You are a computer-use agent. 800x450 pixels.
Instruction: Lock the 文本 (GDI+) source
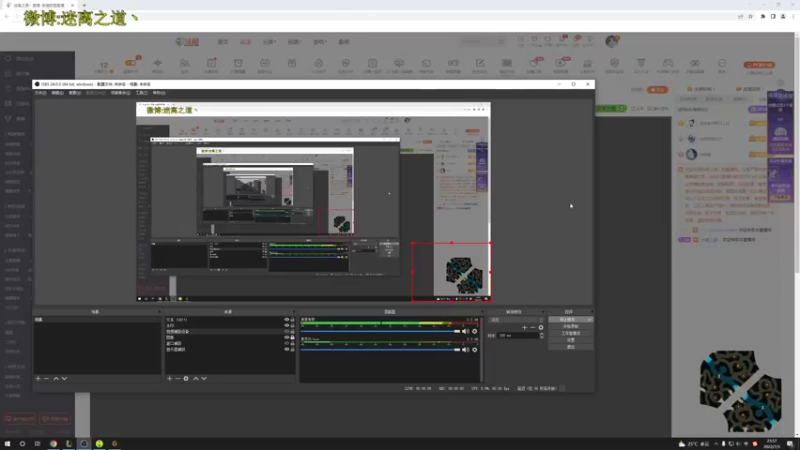pos(292,320)
